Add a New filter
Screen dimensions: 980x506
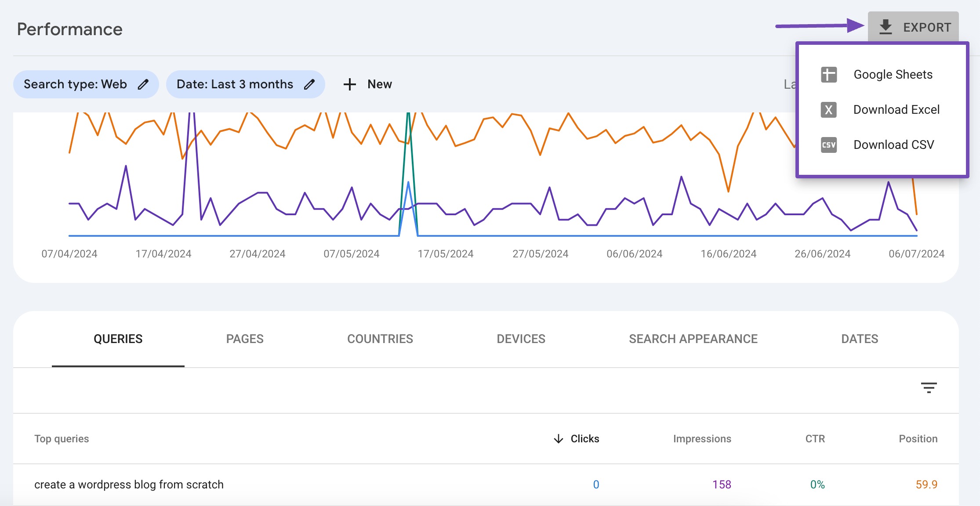(x=368, y=84)
